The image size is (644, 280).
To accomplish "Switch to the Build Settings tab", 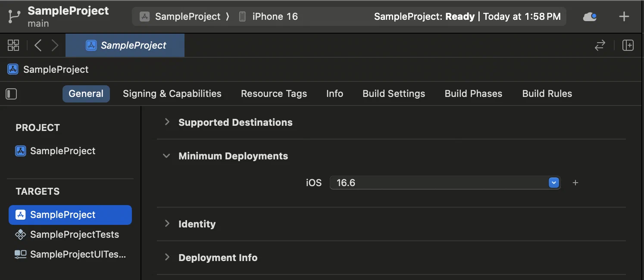I will 394,94.
